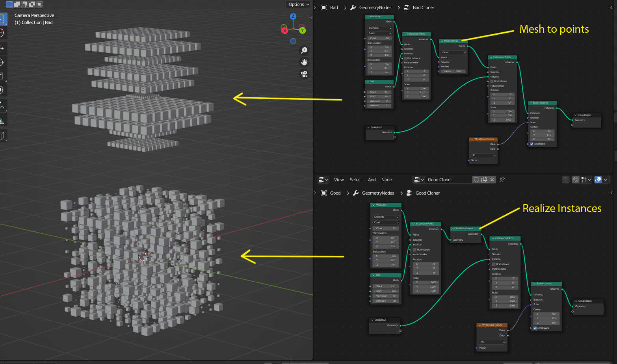Toggle node snapping magnet icon
Screen dimensions: 617x364
click(576, 180)
